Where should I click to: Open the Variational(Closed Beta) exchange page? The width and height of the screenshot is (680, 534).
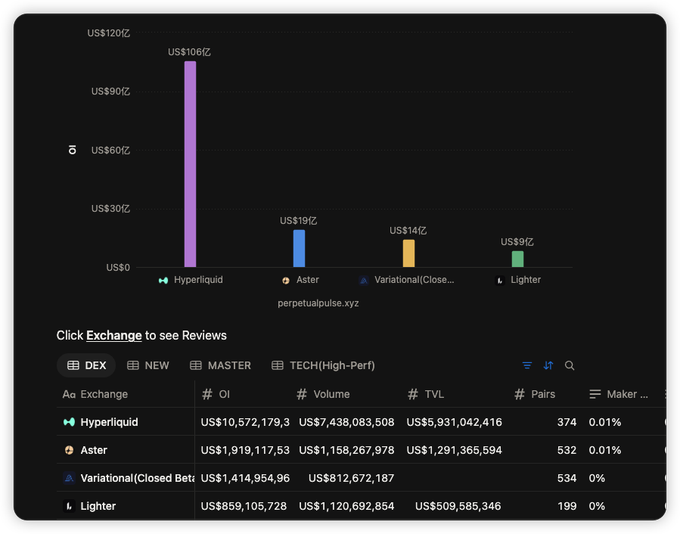[x=137, y=478]
